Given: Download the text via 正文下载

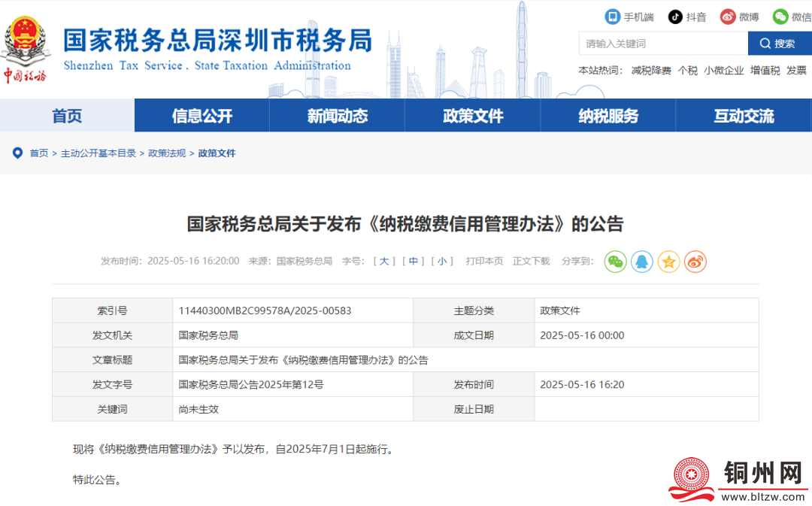Looking at the screenshot, I should click(x=531, y=261).
